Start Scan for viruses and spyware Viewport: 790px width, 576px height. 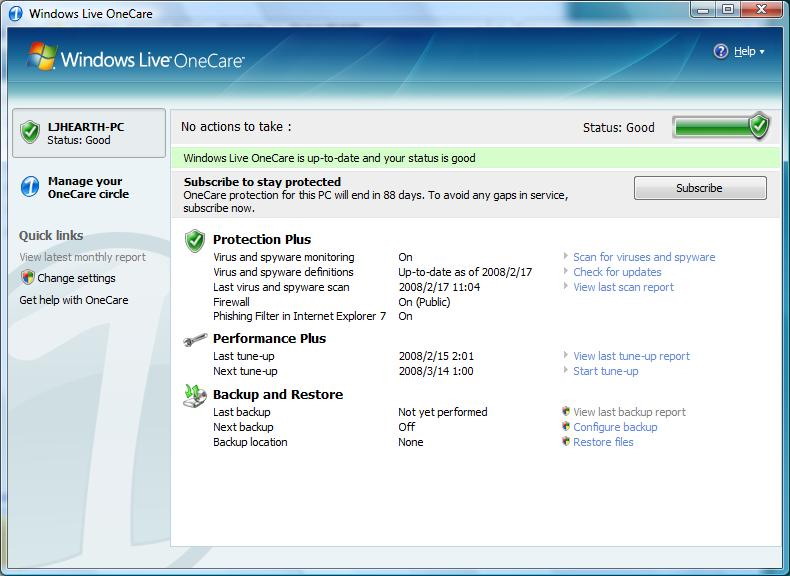point(644,257)
